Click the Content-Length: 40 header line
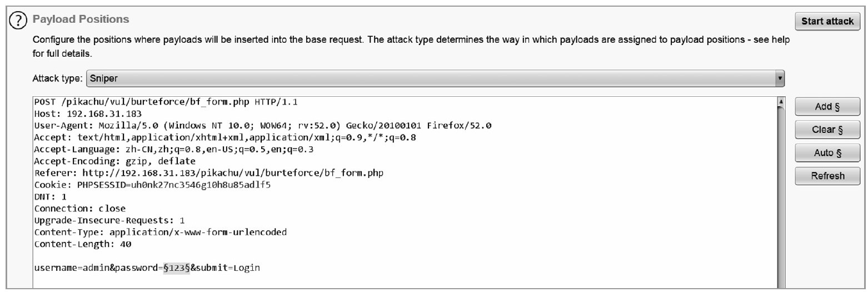This screenshot has height=292, width=868. point(82,244)
